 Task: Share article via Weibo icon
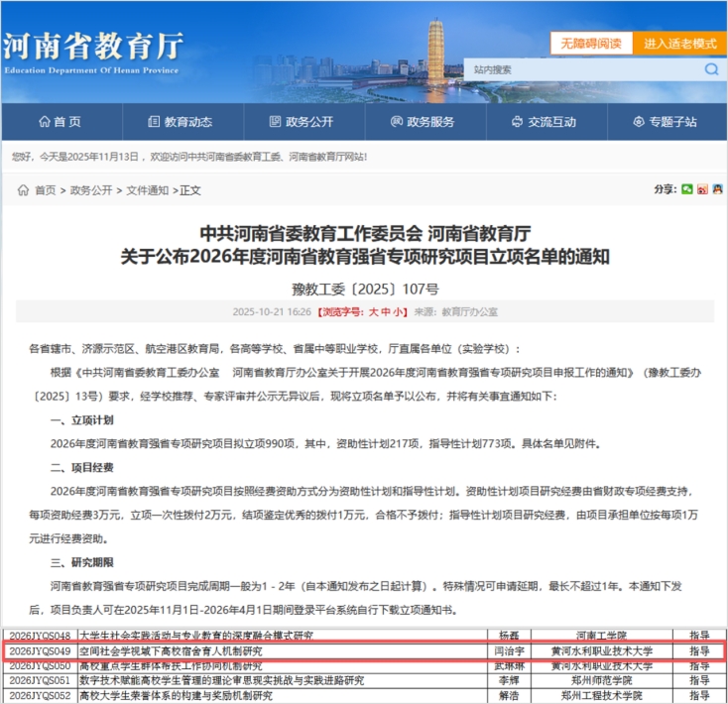click(x=702, y=189)
